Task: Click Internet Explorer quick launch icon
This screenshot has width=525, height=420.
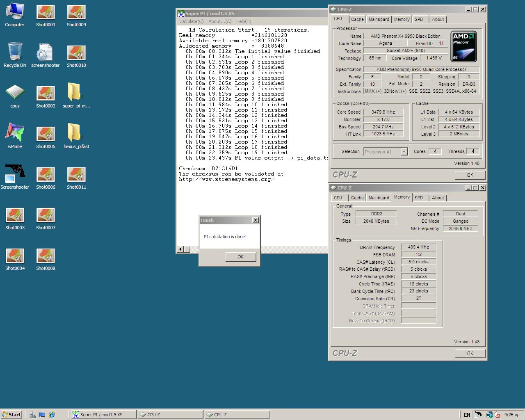Action: 52,415
